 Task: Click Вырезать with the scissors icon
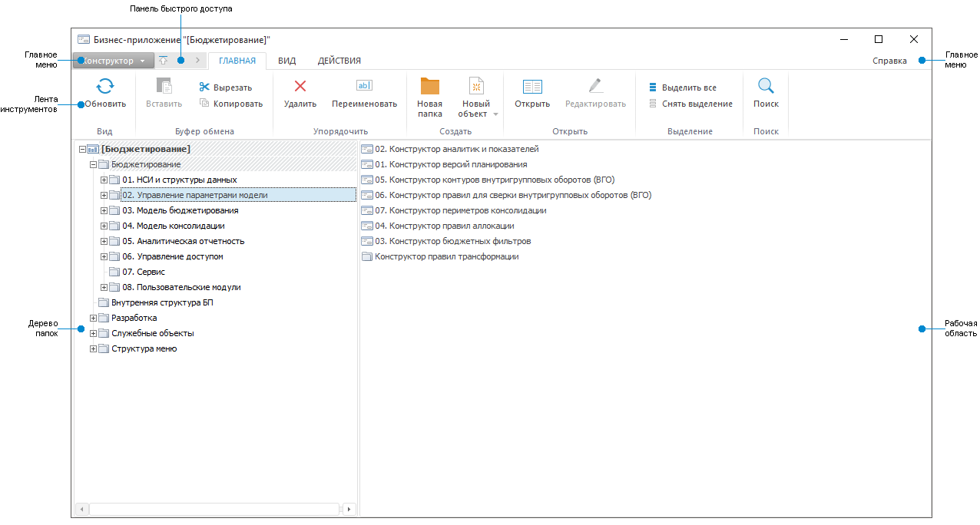pos(225,87)
